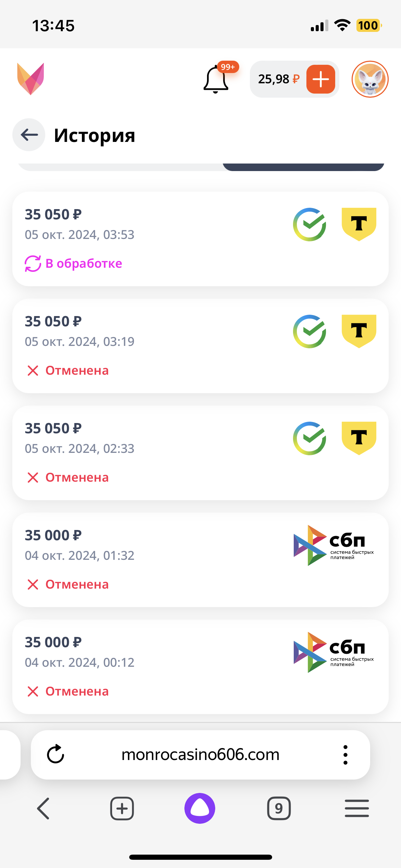Screen dimensions: 401x868
Task: Click SBP logo on 01:32 transaction
Action: click(333, 545)
